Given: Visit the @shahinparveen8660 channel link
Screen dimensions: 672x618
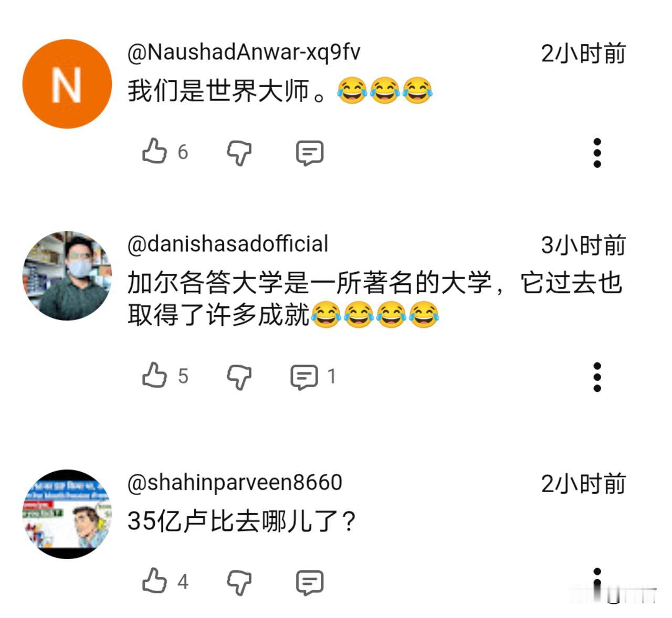Looking at the screenshot, I should [235, 483].
